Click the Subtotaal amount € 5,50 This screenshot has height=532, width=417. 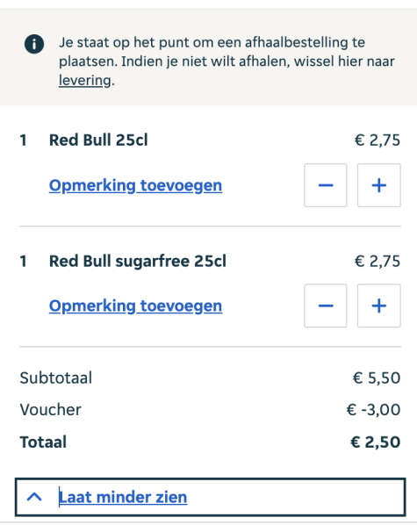coord(377,378)
